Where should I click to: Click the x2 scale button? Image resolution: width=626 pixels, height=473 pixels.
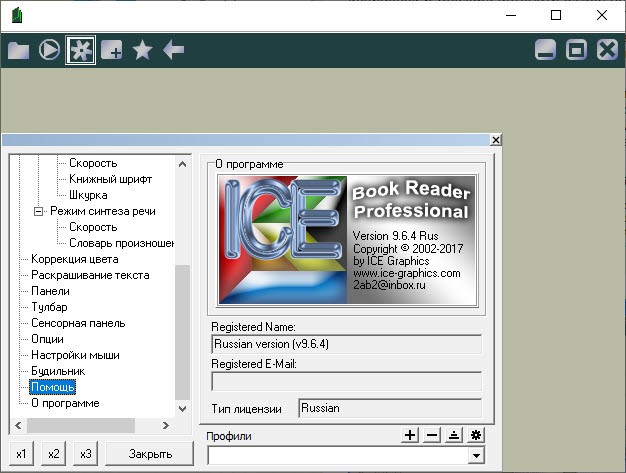pos(53,454)
